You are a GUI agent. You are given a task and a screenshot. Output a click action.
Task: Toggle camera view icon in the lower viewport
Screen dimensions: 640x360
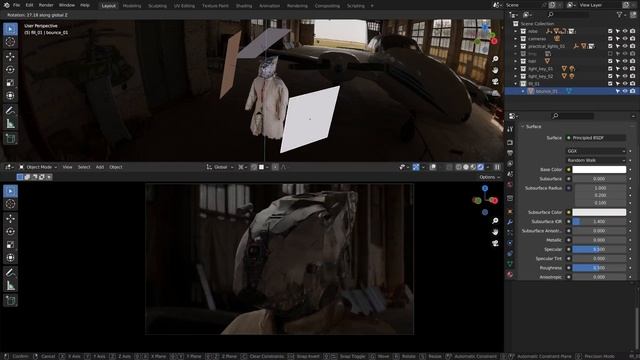[x=495, y=243]
